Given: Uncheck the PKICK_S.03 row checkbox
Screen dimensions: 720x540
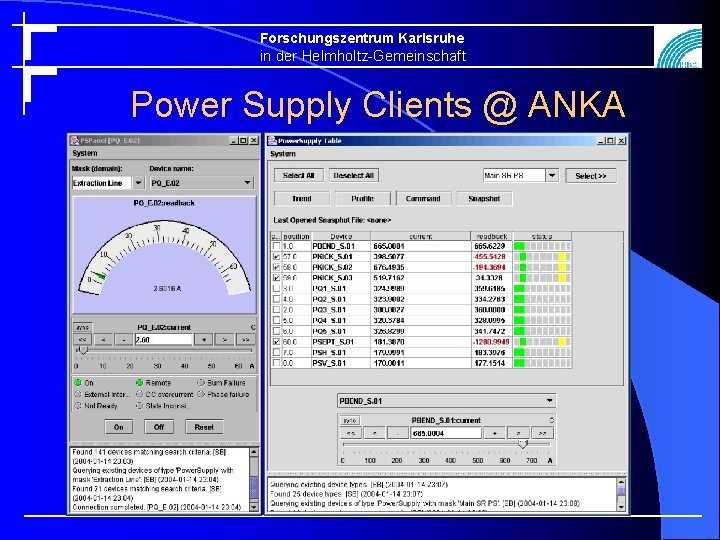Looking at the screenshot, I should pyautogui.click(x=276, y=278).
